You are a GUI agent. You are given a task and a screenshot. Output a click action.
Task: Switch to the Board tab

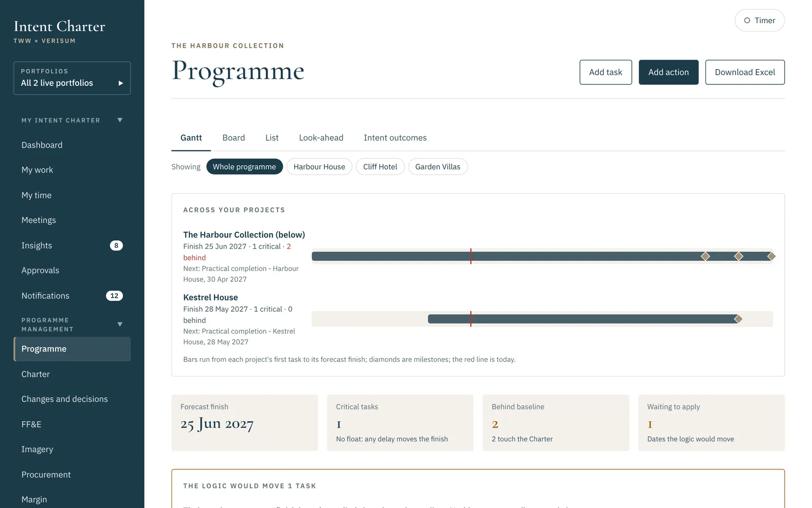pos(233,138)
